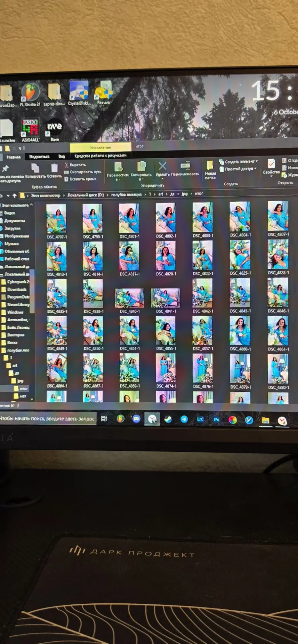Open Telegram from the taskbar
Screen dimensions: 298x644
tap(184, 419)
